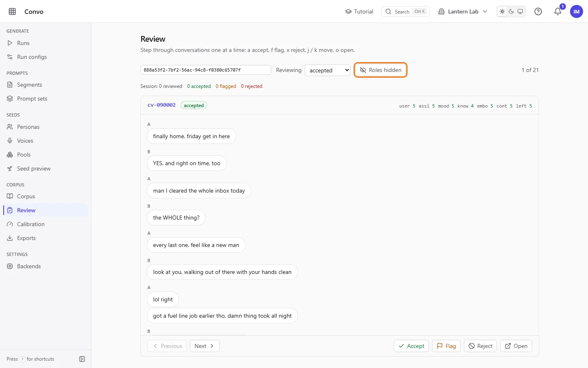Accept the current conversation
This screenshot has width=588, height=368.
(x=411, y=346)
